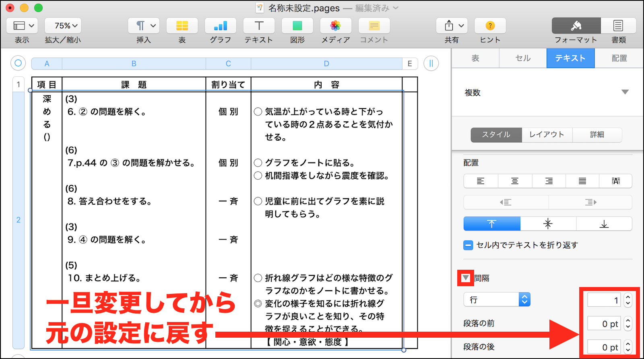Screen dimensions: 644x359
Task: Switch to the 配置 tab
Action: pyautogui.click(x=619, y=58)
